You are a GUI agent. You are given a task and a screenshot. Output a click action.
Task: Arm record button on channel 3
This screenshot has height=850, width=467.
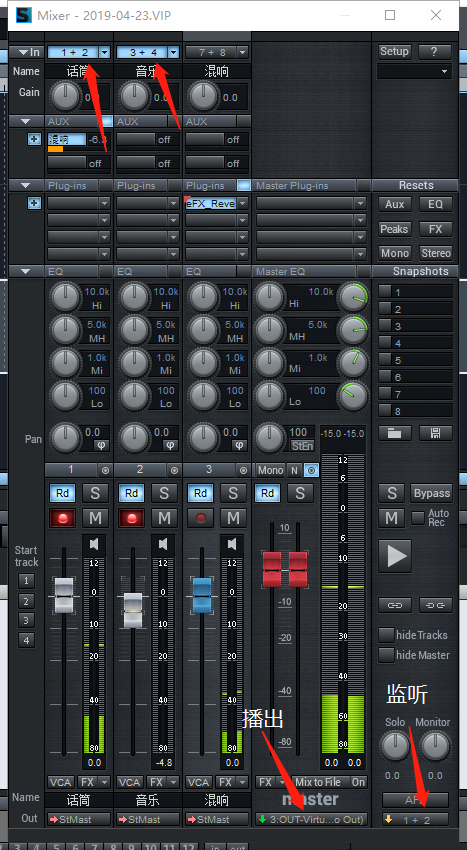click(x=201, y=518)
